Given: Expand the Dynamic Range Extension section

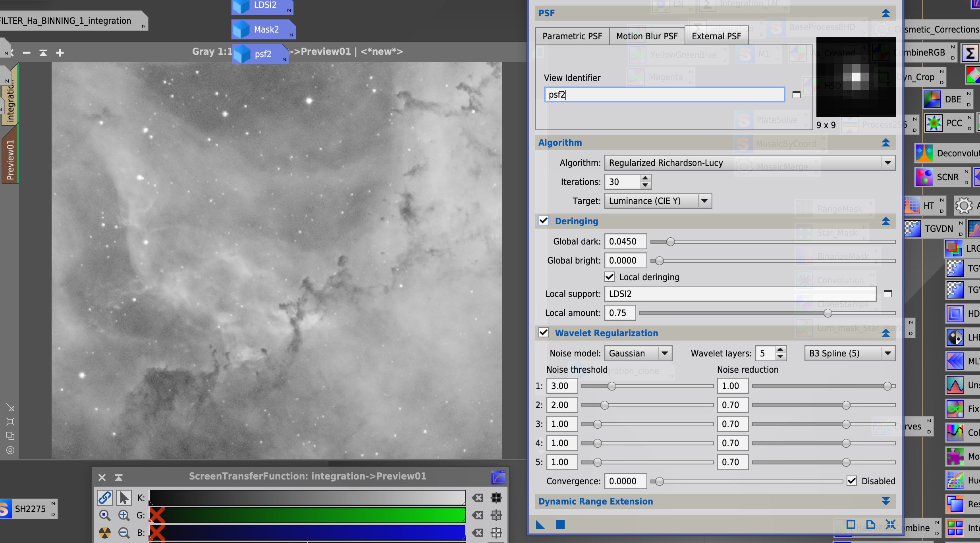Looking at the screenshot, I should (885, 501).
